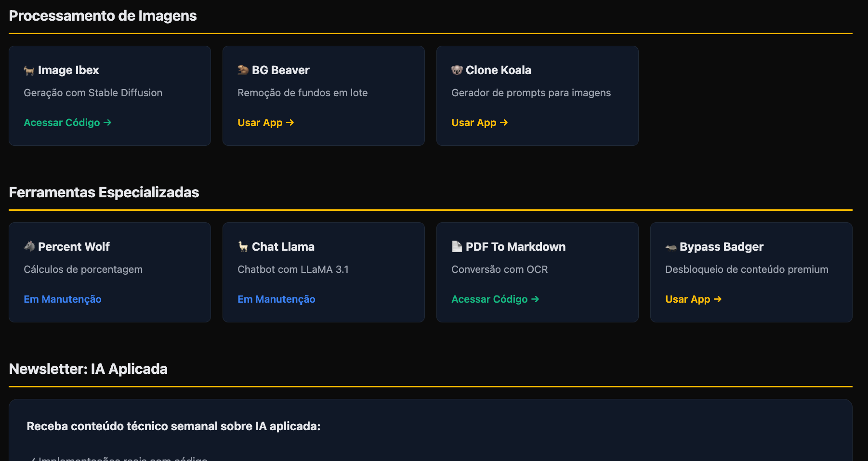The height and width of the screenshot is (461, 868).
Task: Click the document icon on PDF To Markdown card
Action: [x=457, y=246]
